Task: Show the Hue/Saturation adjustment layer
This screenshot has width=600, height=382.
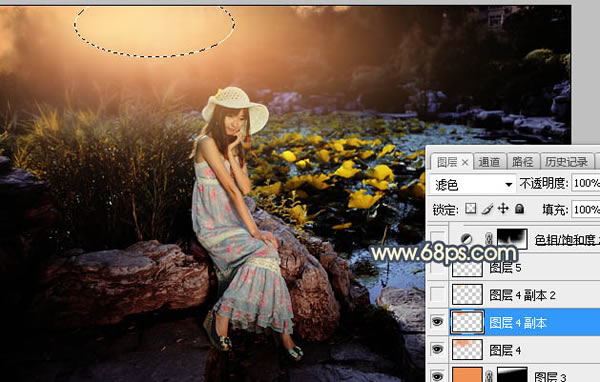Action: pyautogui.click(x=437, y=239)
